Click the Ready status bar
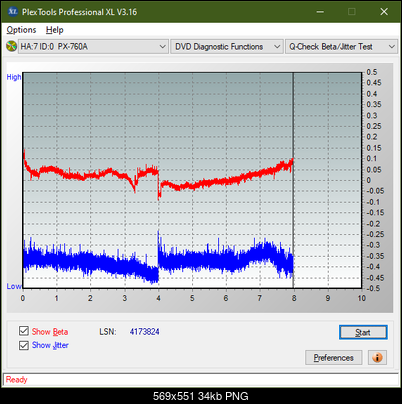 pyautogui.click(x=201, y=379)
